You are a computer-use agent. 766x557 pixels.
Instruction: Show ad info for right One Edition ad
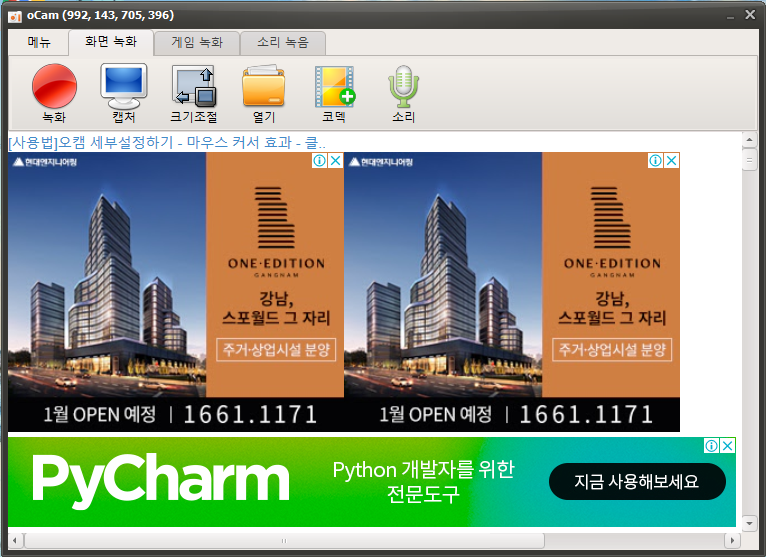[656, 160]
